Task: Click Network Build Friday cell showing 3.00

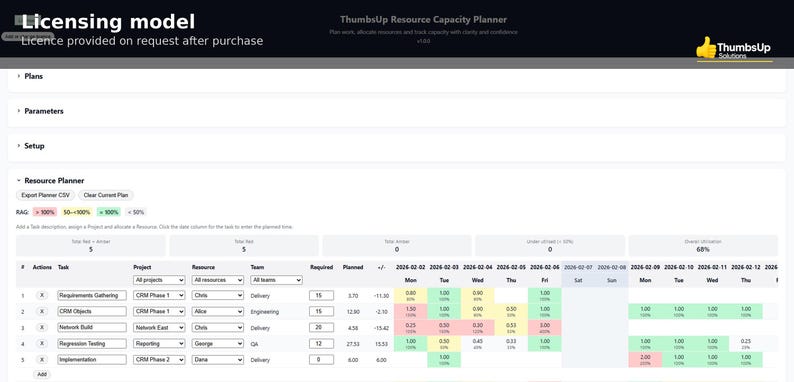Action: [544, 327]
